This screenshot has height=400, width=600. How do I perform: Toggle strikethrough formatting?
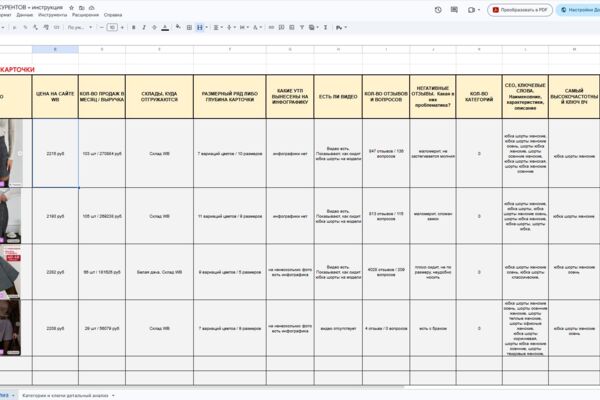click(154, 28)
